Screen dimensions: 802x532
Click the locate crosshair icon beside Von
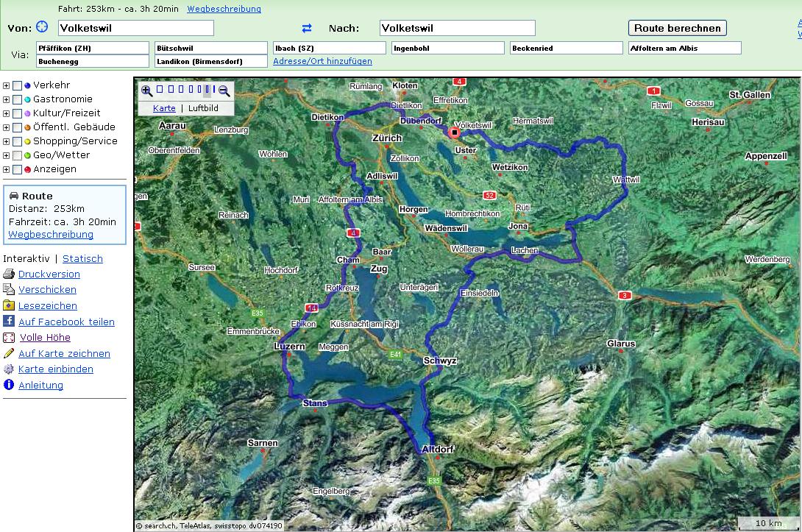pos(42,27)
